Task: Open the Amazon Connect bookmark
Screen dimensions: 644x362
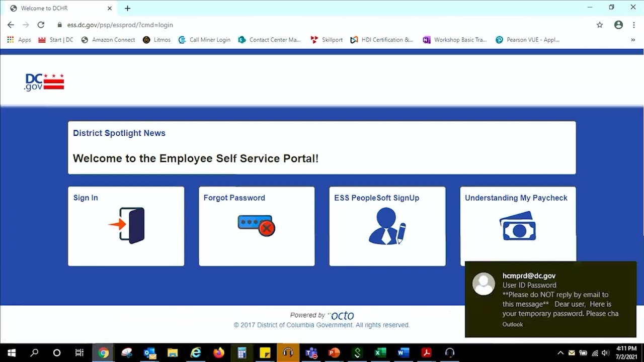Action: click(108, 40)
